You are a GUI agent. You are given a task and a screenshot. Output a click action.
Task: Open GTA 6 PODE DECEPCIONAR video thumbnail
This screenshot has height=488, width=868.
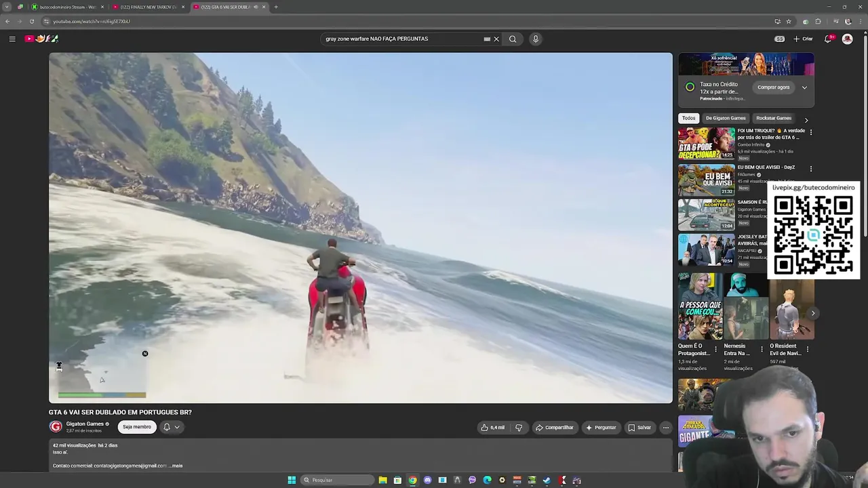706,143
